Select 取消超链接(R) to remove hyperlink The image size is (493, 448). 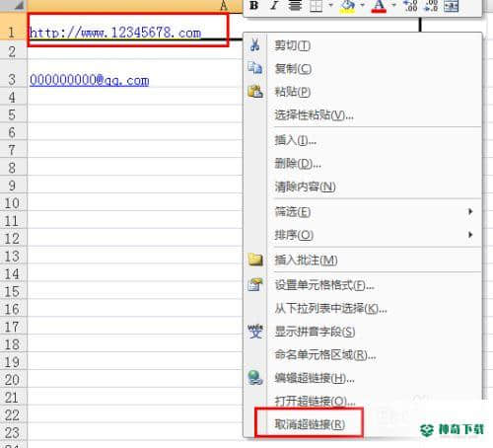tap(310, 423)
